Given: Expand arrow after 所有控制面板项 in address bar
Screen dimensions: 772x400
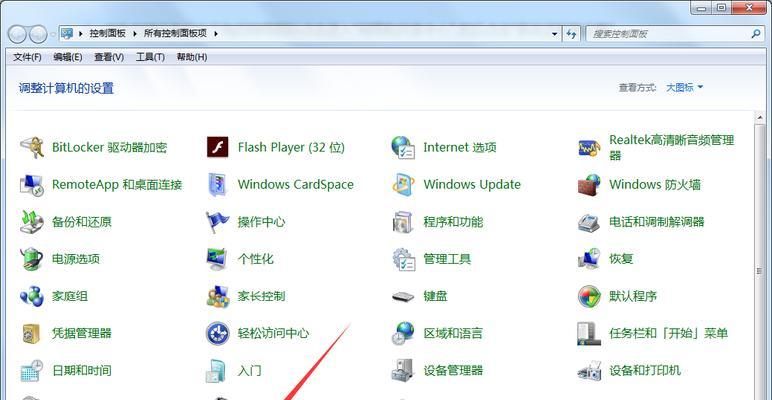Looking at the screenshot, I should coord(215,34).
